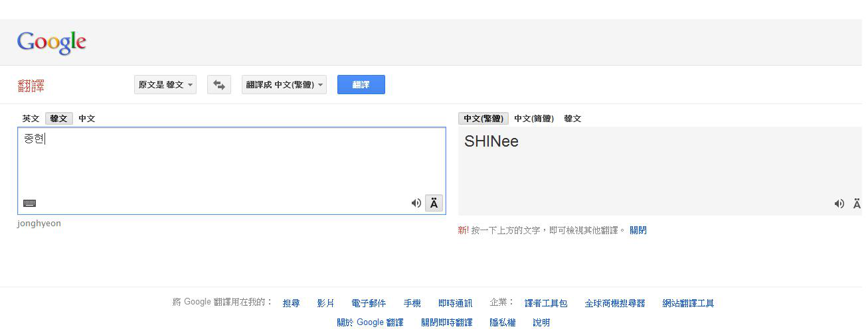
Task: Listen to the source text audio
Action: 416,203
